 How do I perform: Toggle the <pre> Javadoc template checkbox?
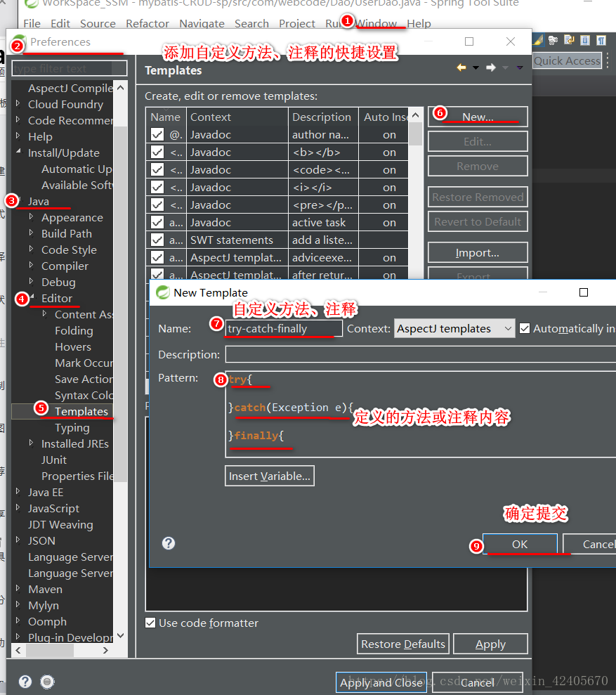(157, 204)
